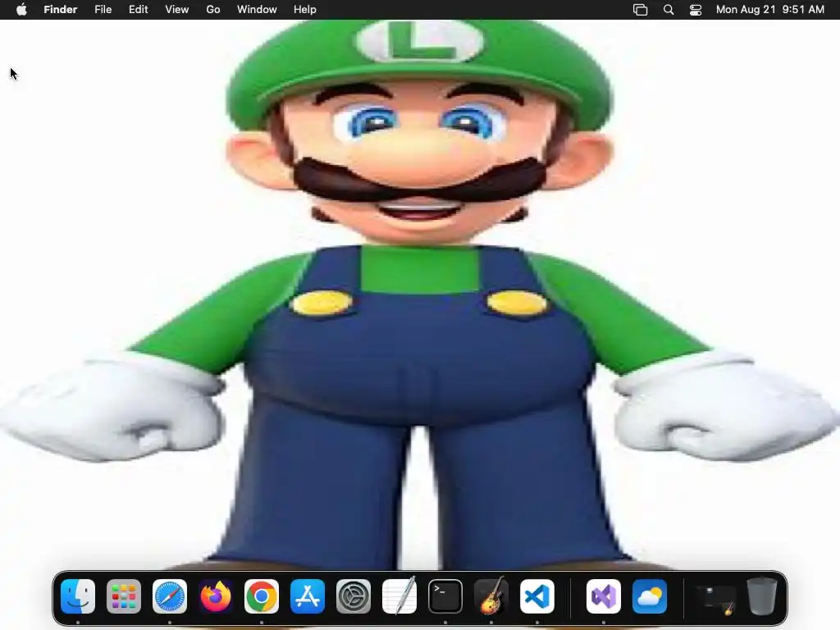Open Launchpad from the Dock

(x=124, y=596)
